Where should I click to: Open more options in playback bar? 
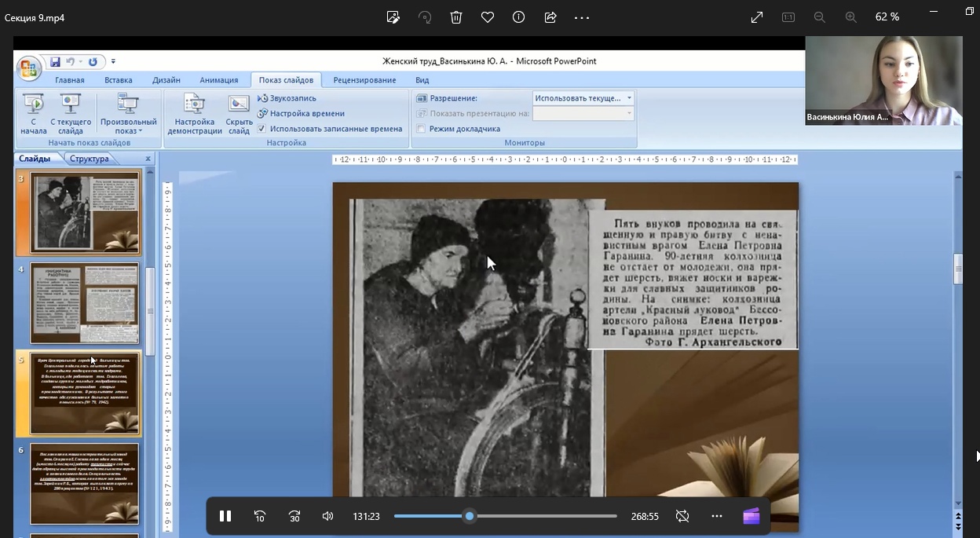[x=716, y=516]
